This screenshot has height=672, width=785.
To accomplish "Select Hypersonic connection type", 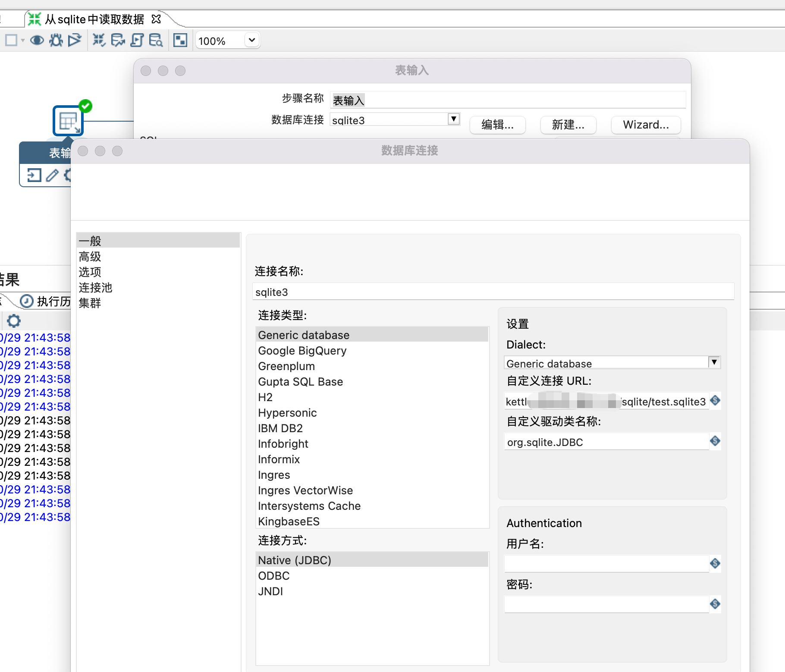I will (372, 412).
